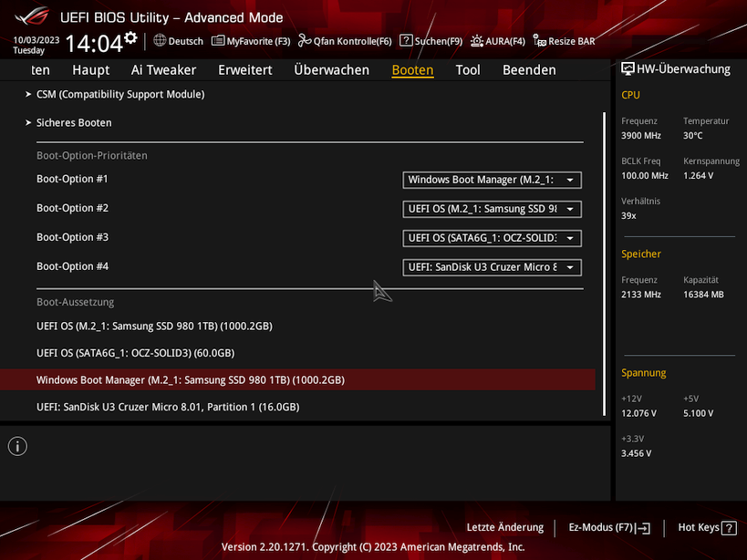The height and width of the screenshot is (560, 747).
Task: Click the info circle icon
Action: [17, 446]
